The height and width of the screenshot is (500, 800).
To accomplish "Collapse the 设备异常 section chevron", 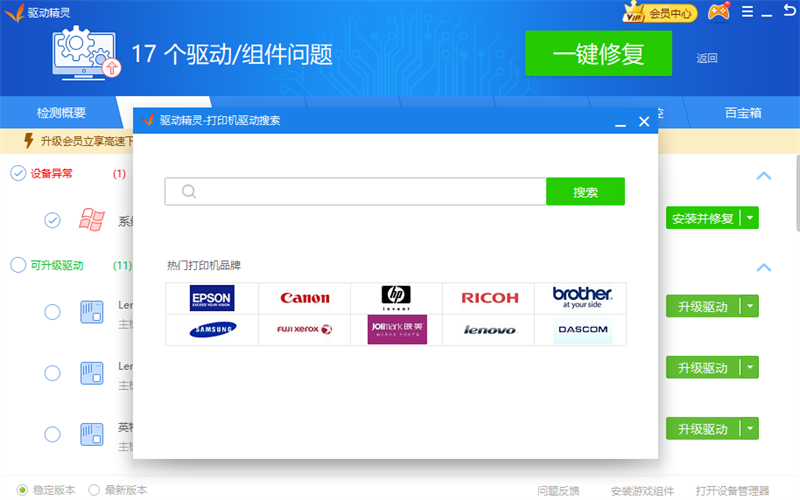I will pyautogui.click(x=764, y=176).
